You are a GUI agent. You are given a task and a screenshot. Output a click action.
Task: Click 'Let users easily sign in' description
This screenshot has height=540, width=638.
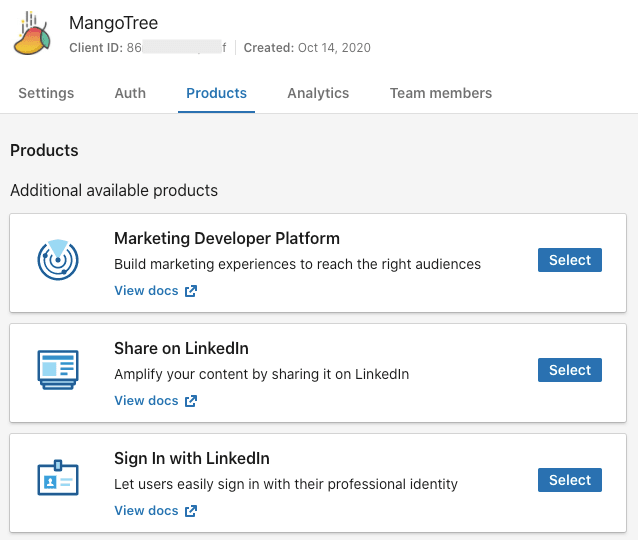click(286, 484)
